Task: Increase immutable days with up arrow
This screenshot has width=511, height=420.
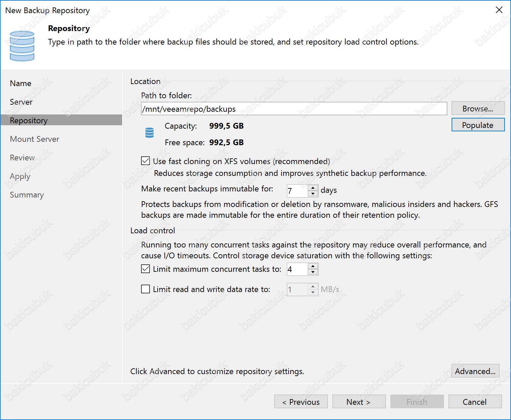Action: tap(313, 187)
